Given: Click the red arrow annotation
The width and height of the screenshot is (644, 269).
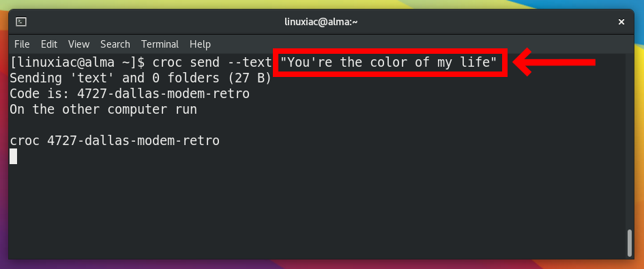Looking at the screenshot, I should click(554, 63).
